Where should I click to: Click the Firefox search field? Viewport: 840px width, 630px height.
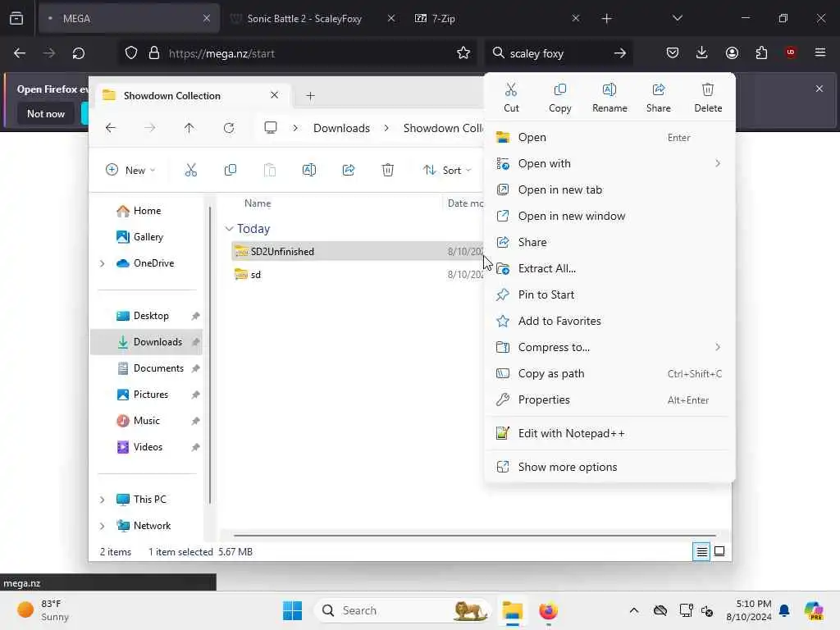[x=559, y=53]
